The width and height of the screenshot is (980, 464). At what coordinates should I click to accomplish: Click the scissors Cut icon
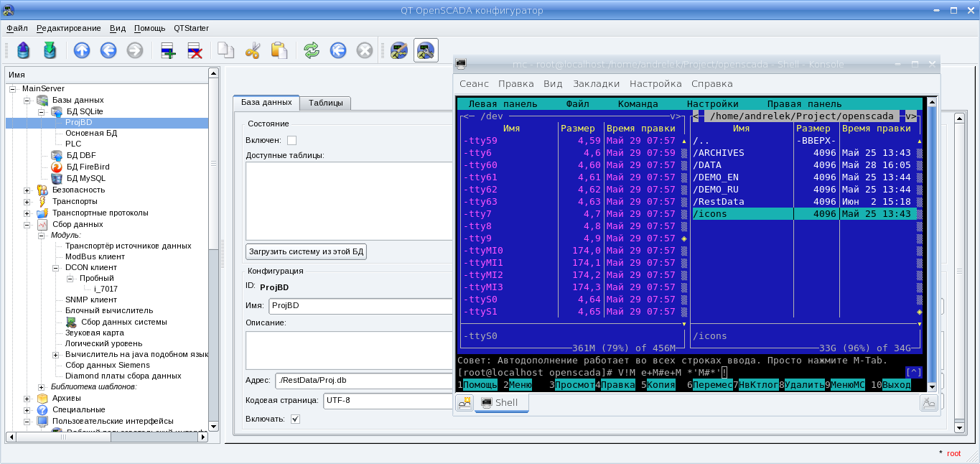pyautogui.click(x=253, y=50)
